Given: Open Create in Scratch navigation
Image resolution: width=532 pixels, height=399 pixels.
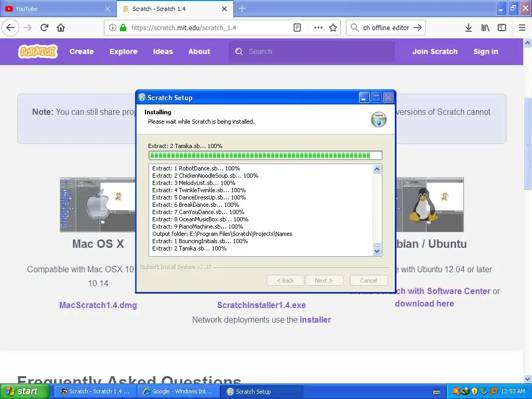Looking at the screenshot, I should point(82,51).
